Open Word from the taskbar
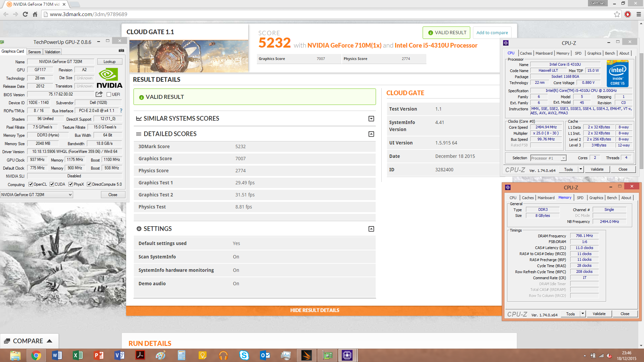Viewport: 644px width, 362px height. (x=57, y=355)
